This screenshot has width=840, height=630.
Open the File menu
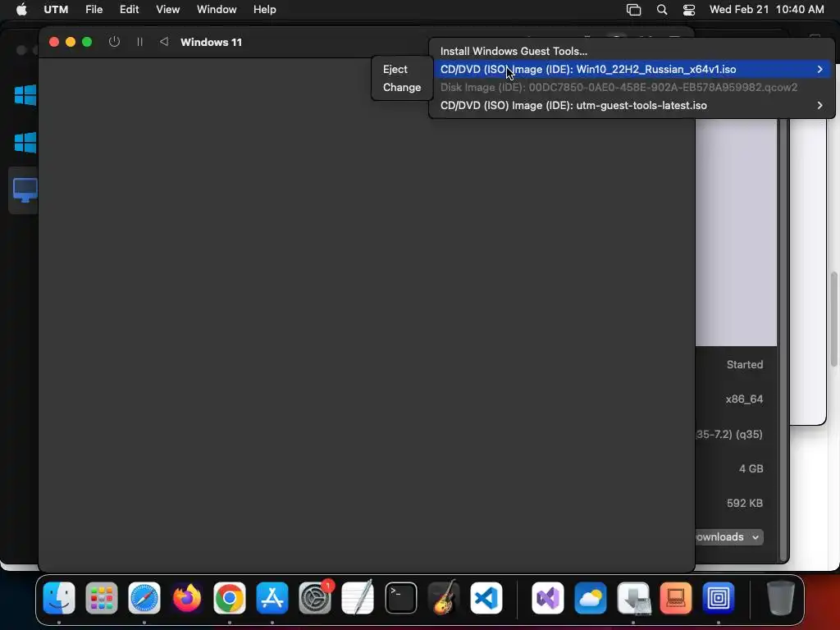94,10
